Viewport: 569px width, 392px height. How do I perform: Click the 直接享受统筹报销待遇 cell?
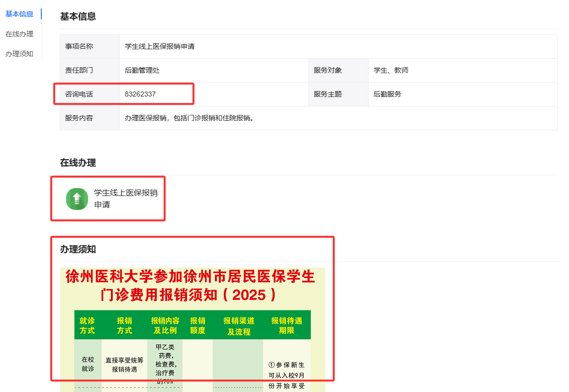pyautogui.click(x=124, y=365)
